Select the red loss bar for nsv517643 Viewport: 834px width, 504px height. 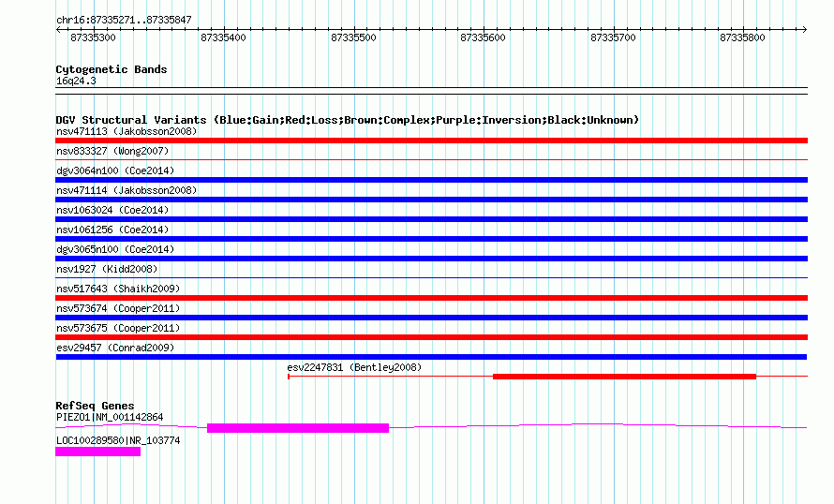tap(431, 298)
